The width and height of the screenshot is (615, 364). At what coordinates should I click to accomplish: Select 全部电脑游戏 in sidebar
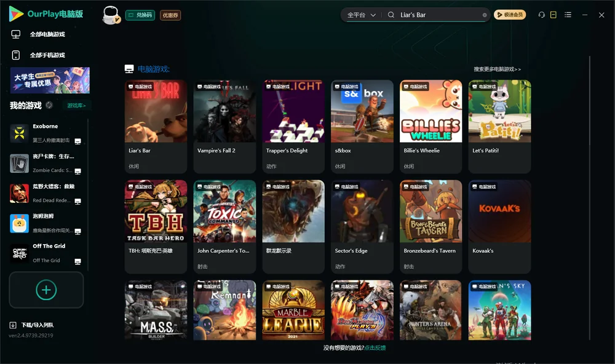pos(47,34)
